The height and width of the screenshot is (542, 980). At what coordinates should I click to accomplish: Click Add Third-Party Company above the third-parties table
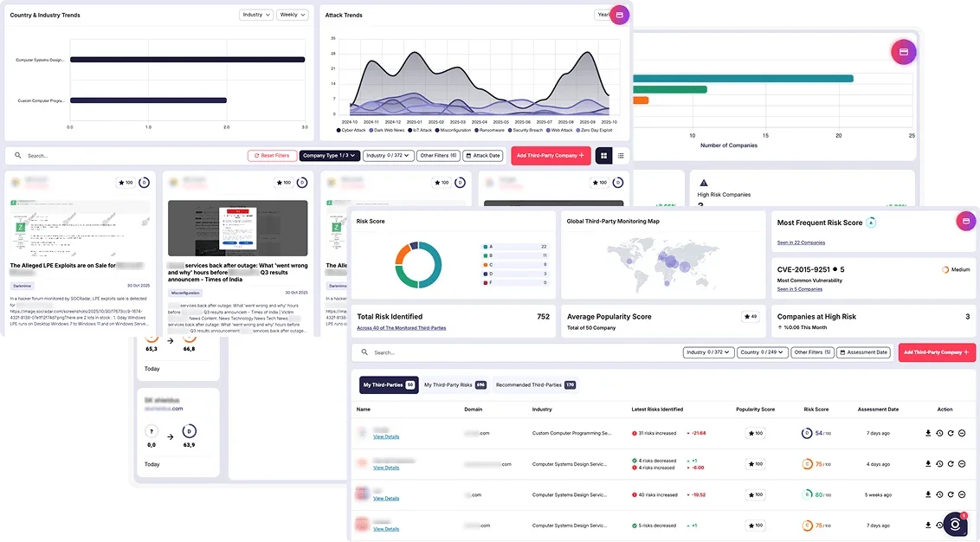coord(937,352)
